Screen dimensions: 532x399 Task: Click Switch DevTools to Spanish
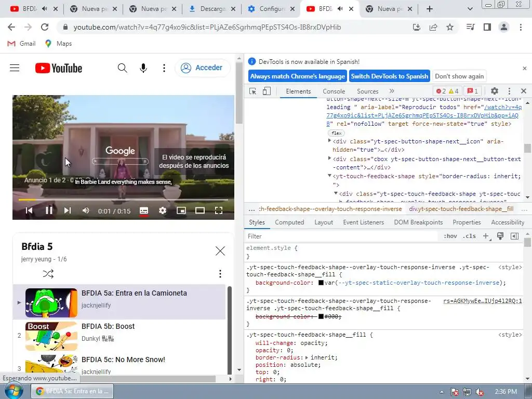390,76
